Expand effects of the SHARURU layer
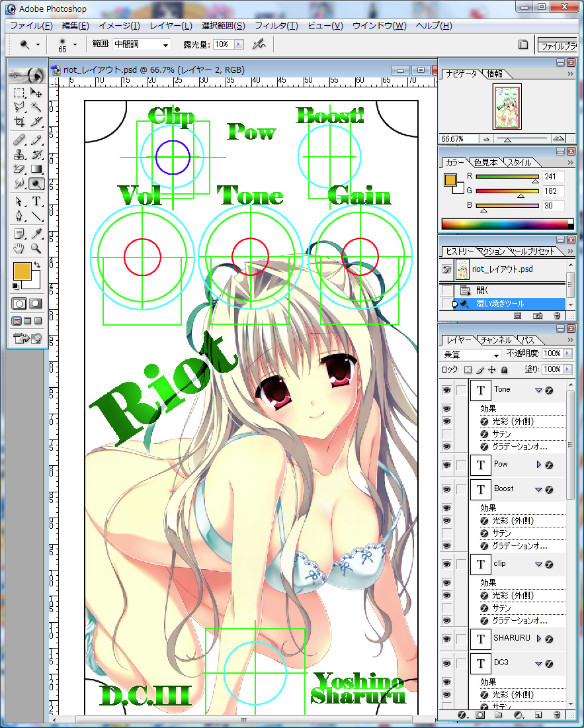 538,639
